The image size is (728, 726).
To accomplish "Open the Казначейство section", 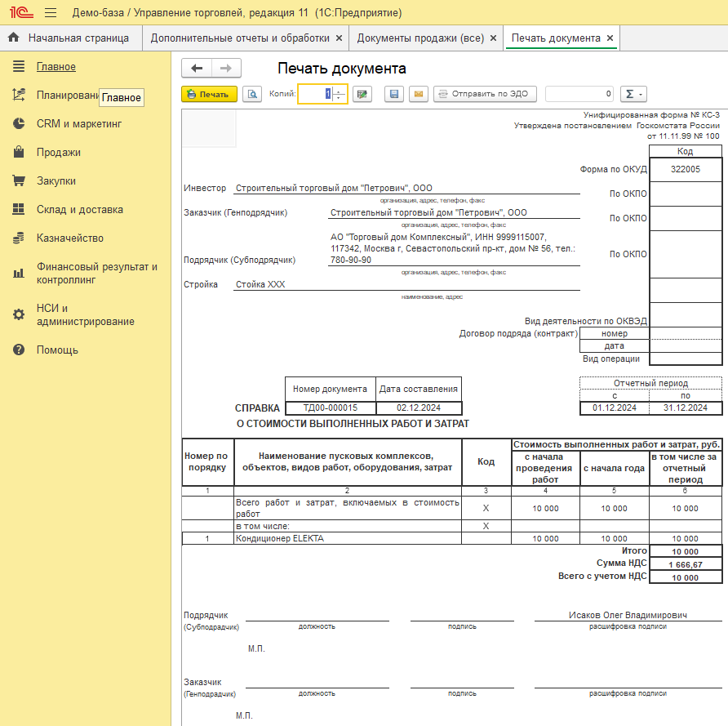I will coord(70,238).
